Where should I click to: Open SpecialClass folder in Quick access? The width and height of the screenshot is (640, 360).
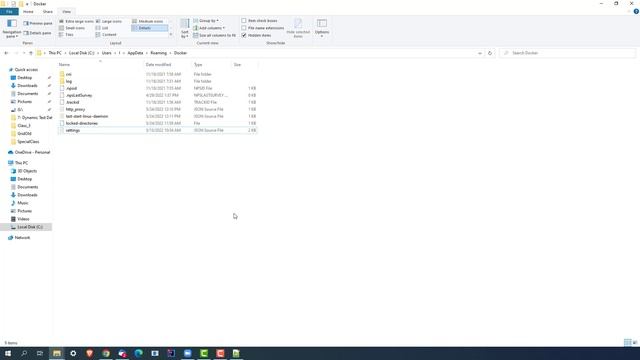click(x=28, y=142)
